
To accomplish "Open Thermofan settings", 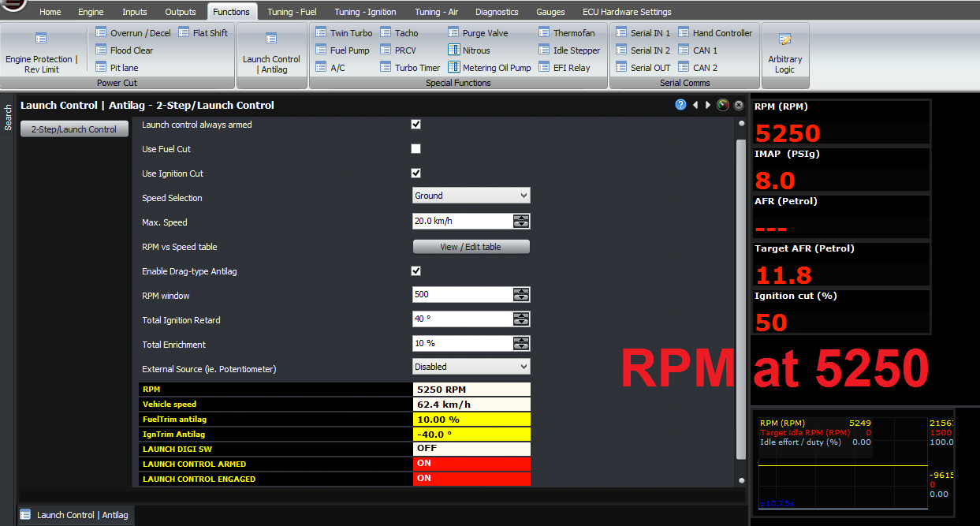I will (x=567, y=33).
